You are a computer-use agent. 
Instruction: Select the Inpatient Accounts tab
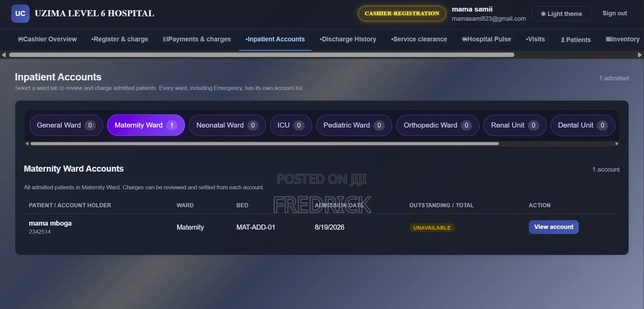pyautogui.click(x=275, y=39)
